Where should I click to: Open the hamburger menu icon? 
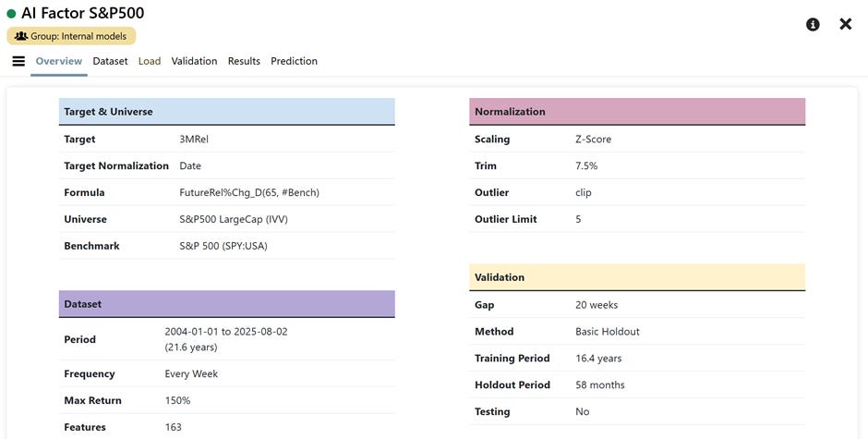click(18, 61)
